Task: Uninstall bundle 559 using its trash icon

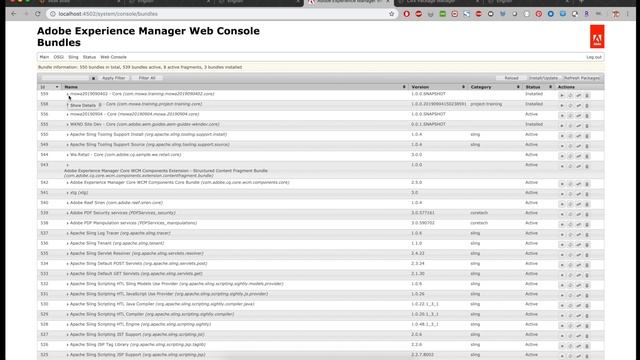Action: point(587,96)
